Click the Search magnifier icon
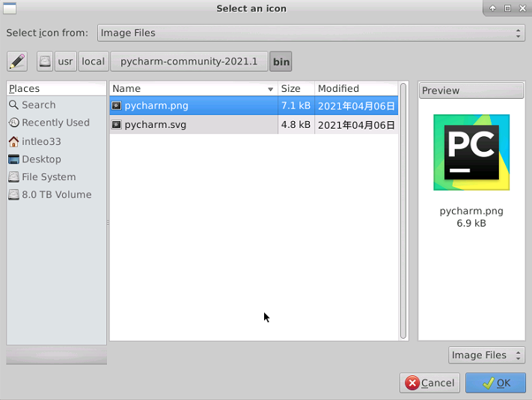The width and height of the screenshot is (532, 400). coord(13,105)
